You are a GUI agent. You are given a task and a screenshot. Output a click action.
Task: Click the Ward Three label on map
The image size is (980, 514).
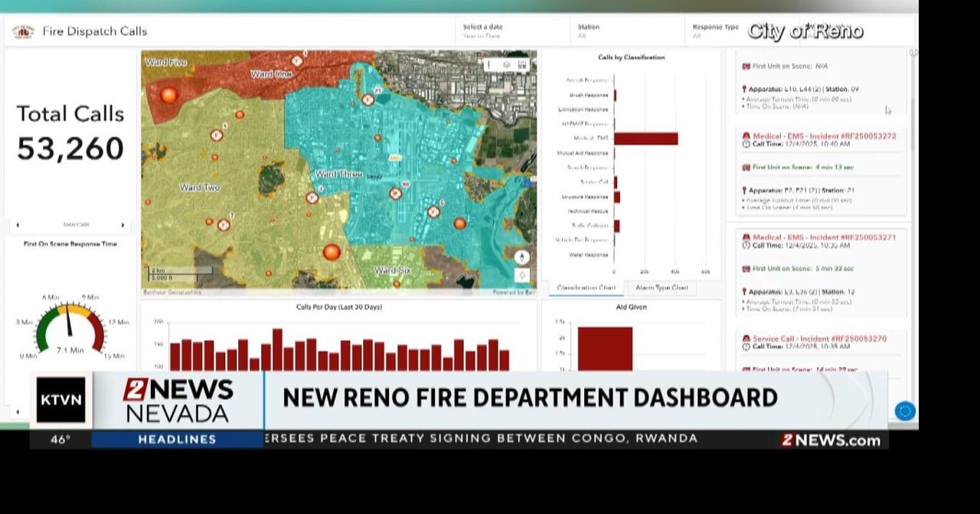click(x=339, y=174)
